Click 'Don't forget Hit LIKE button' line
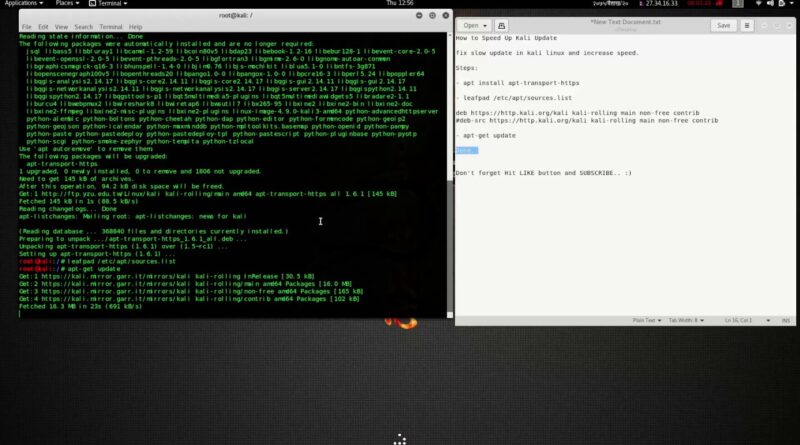 click(543, 173)
